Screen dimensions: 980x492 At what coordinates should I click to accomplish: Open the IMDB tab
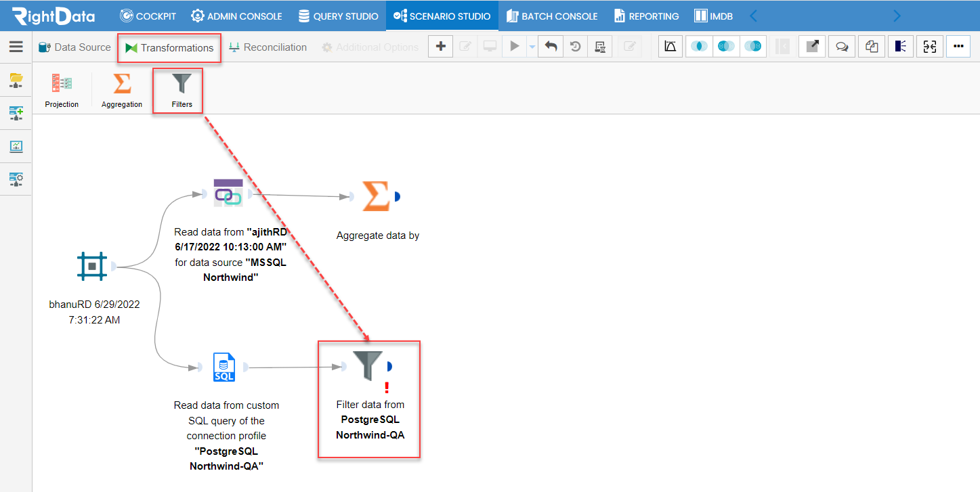click(x=714, y=16)
